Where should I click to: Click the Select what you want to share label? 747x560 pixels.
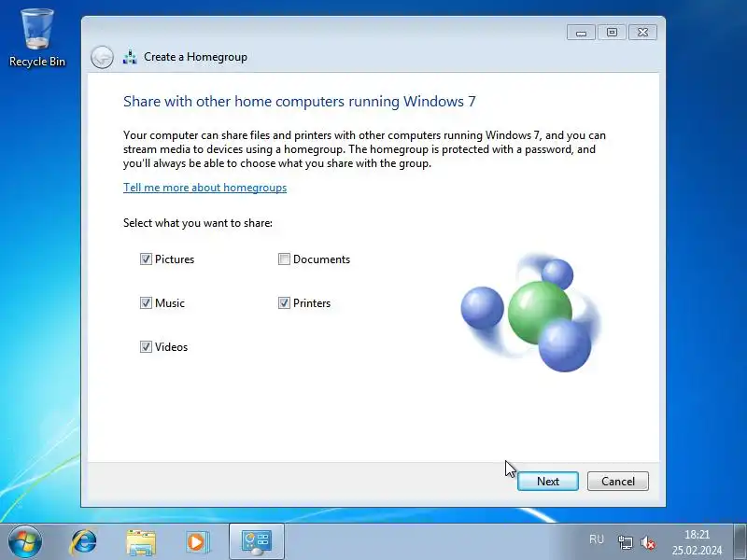tap(198, 223)
